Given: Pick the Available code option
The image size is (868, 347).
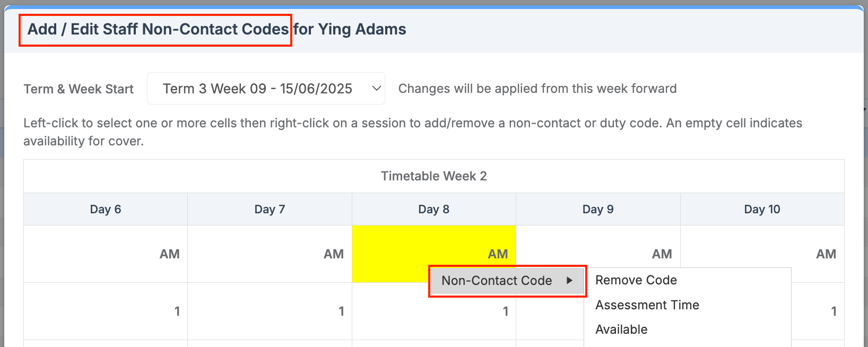Looking at the screenshot, I should click(621, 329).
